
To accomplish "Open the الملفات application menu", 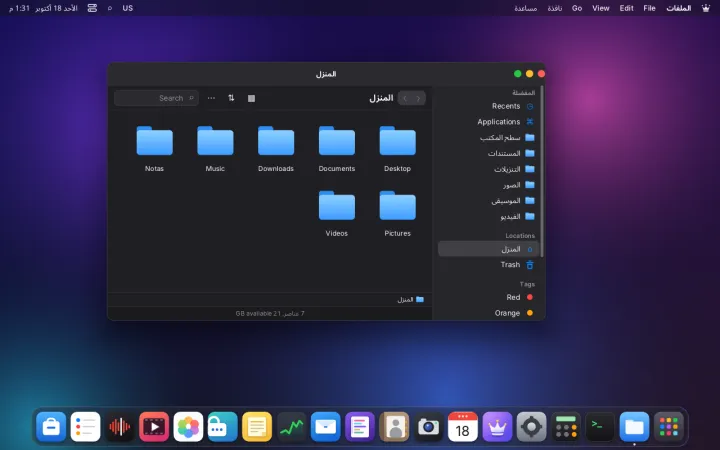I will click(679, 8).
